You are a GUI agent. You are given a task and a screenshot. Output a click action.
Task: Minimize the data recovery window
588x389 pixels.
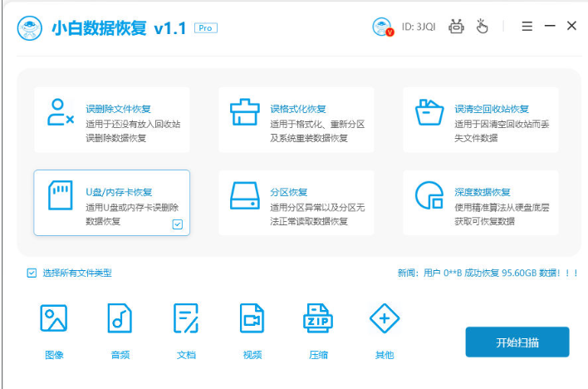pos(550,26)
